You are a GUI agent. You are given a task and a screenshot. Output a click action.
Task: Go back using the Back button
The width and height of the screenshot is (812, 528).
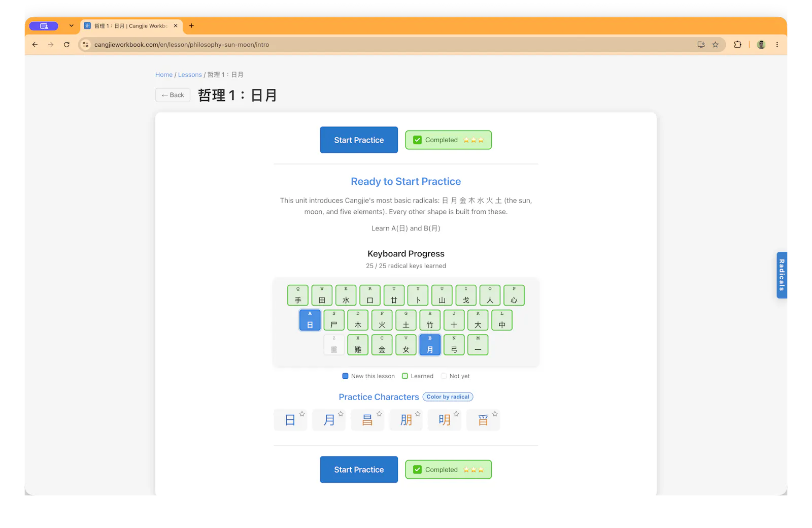173,95
